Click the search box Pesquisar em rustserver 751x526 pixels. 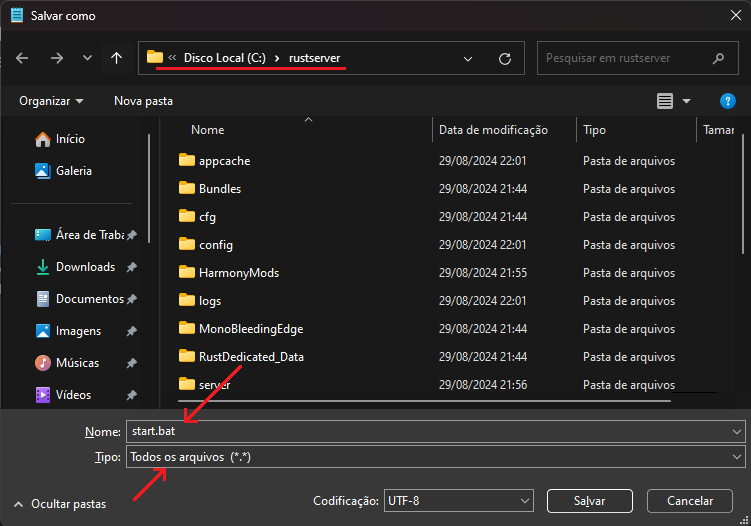pos(637,58)
